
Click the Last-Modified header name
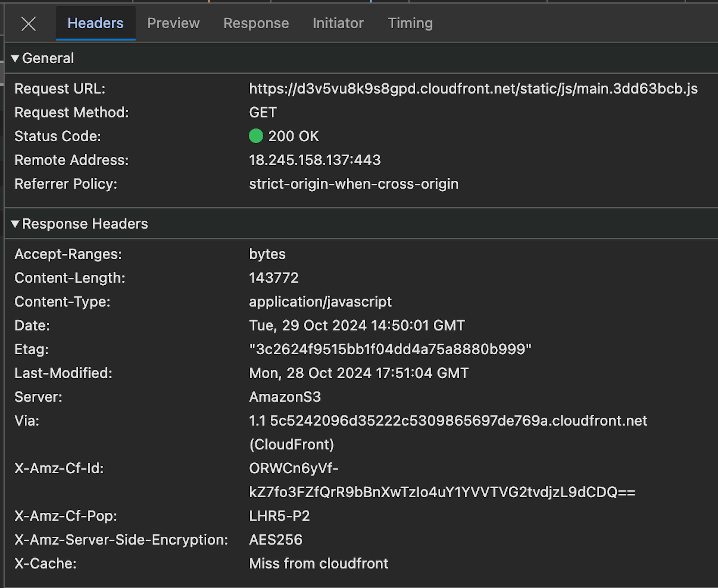(63, 373)
